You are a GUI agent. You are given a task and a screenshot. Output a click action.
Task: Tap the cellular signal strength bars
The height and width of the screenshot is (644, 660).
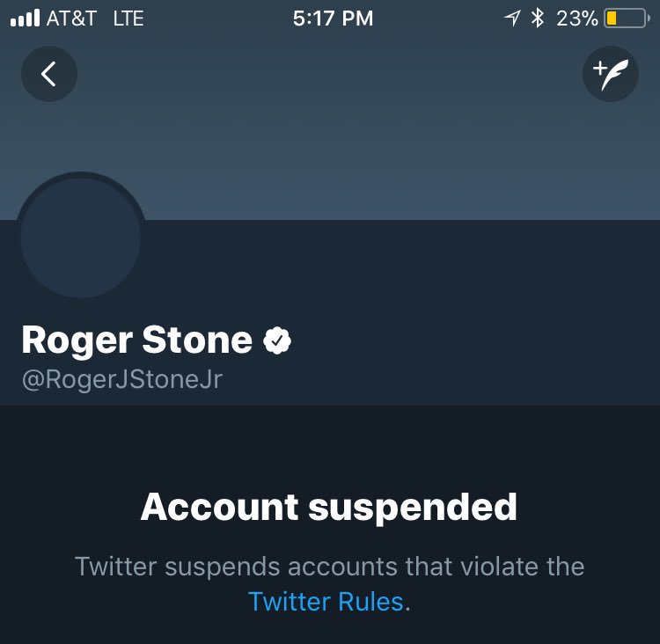(24, 18)
